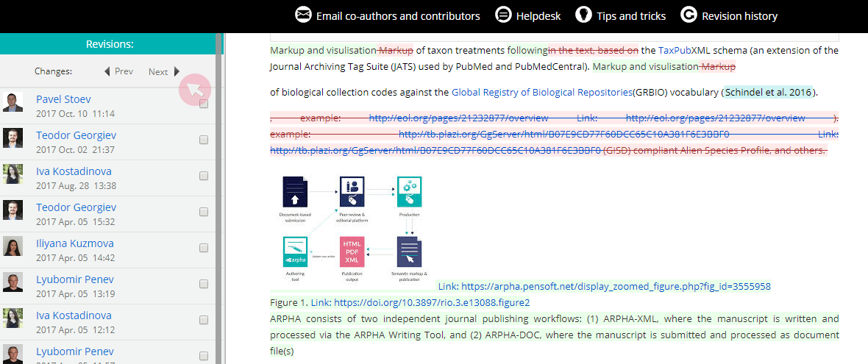This screenshot has height=364, width=868.
Task: Click timestamp 2017 Oct. 10 11:14
Action: coord(75,114)
